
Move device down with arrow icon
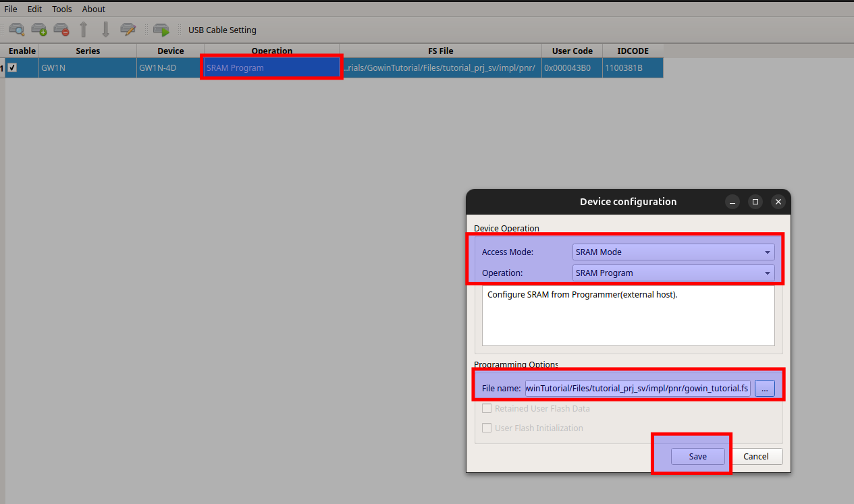coord(106,30)
